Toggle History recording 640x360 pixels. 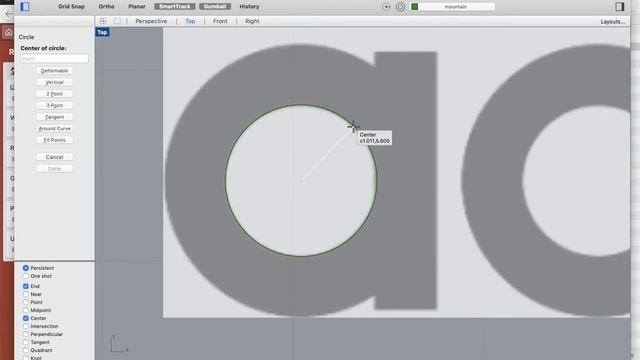click(x=249, y=7)
